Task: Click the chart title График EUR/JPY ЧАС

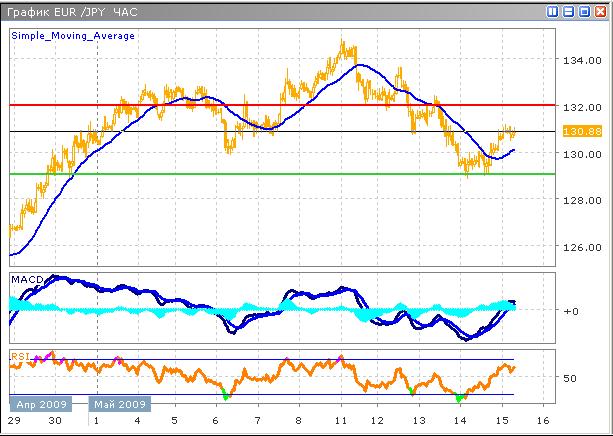Action: pos(70,11)
